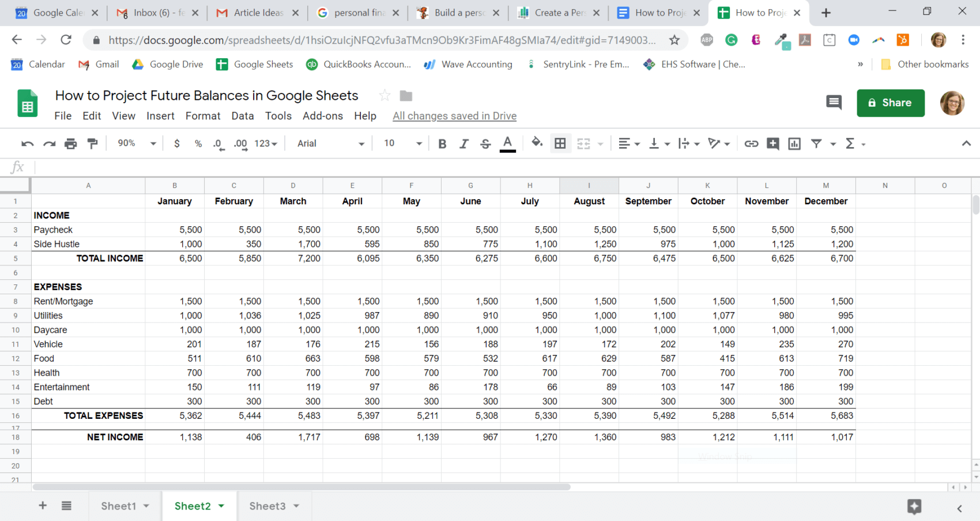This screenshot has height=521, width=980.
Task: Click the horizontal scrollbar
Action: 301,487
